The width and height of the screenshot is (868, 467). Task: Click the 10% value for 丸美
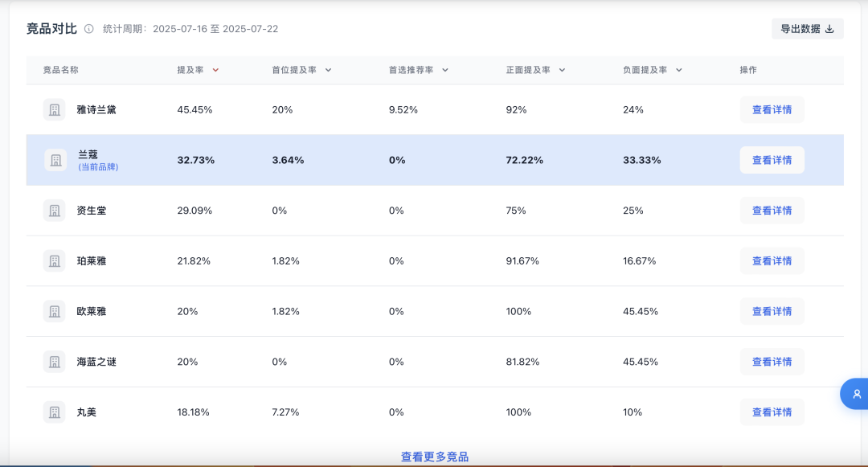point(633,412)
